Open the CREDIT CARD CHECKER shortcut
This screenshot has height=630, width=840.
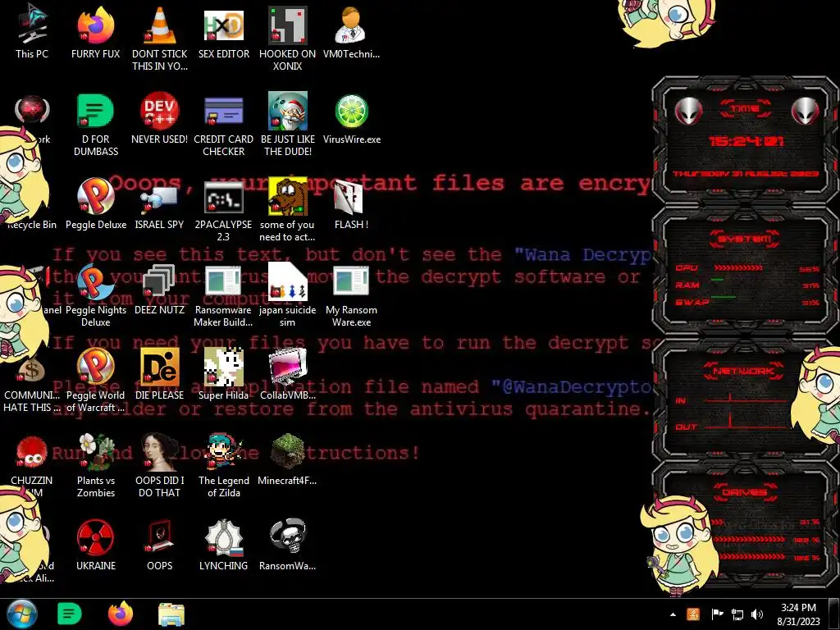click(223, 125)
